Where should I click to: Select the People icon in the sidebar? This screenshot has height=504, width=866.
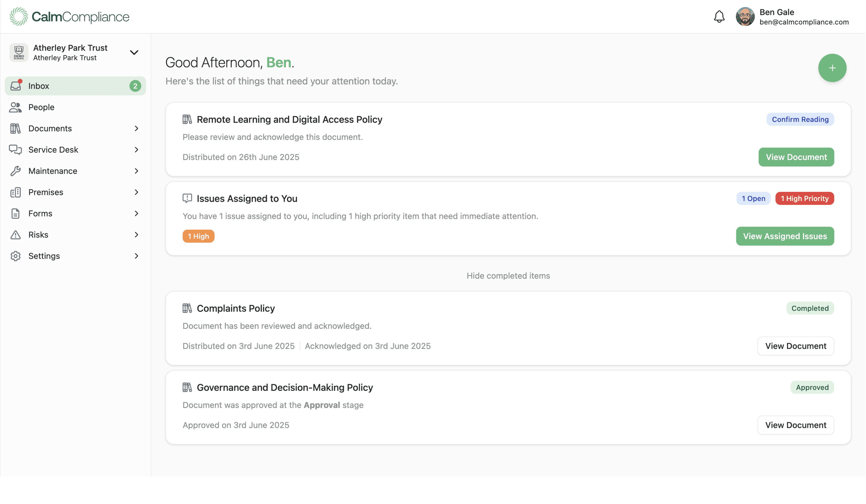pyautogui.click(x=15, y=107)
